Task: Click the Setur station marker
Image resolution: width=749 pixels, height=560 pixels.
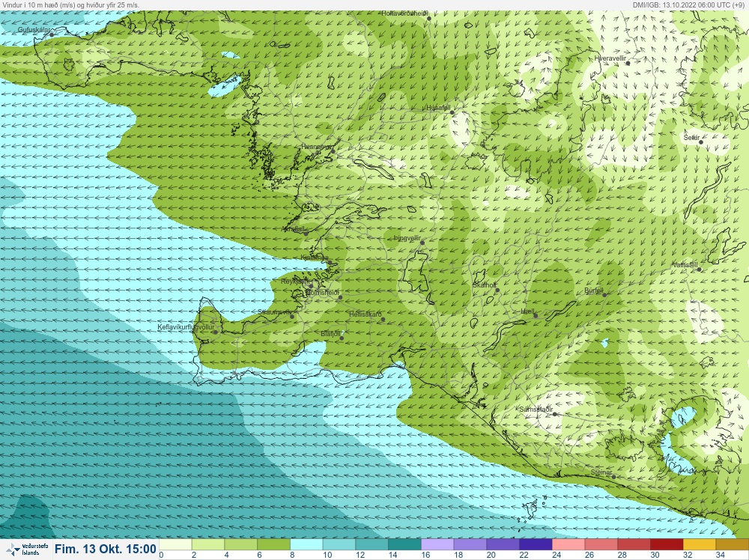Action: tap(701, 142)
